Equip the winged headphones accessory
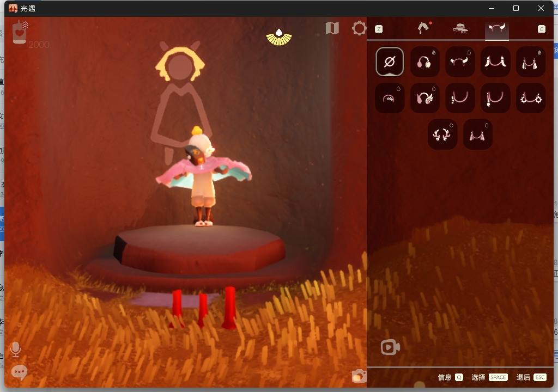Viewport: 558px width, 392px height. coord(424,98)
